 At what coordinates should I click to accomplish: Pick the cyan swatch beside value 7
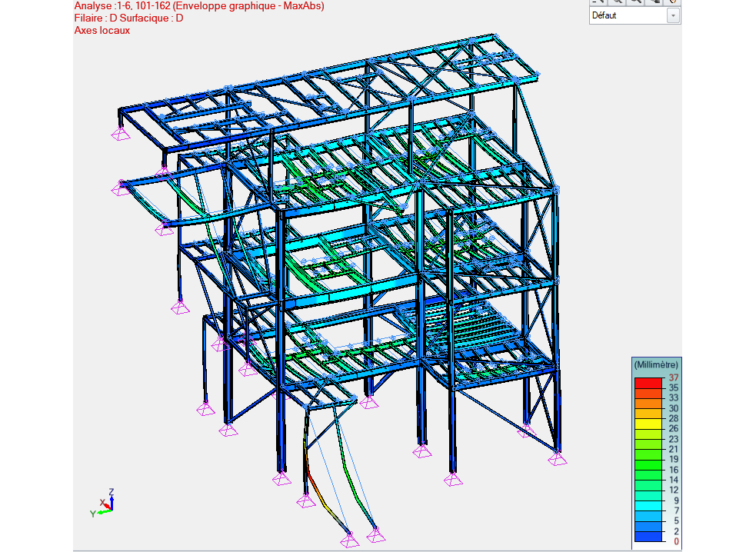[x=647, y=505]
